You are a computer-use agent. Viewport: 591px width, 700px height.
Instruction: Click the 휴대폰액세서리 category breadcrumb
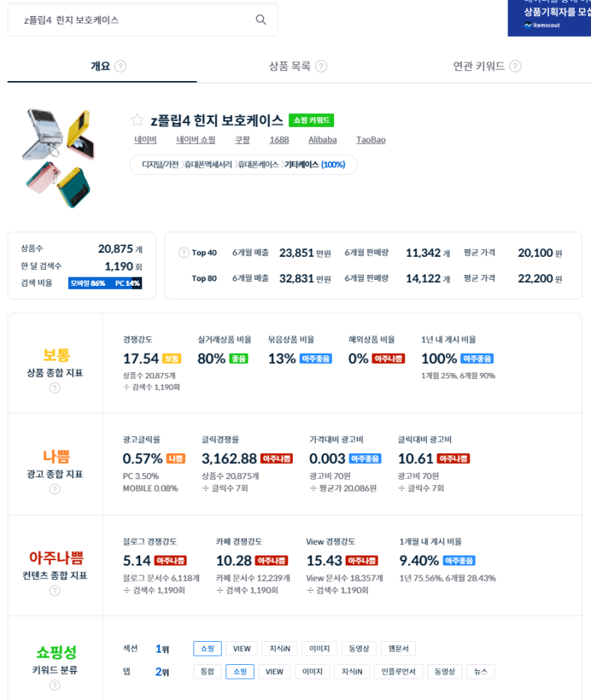coord(208,165)
